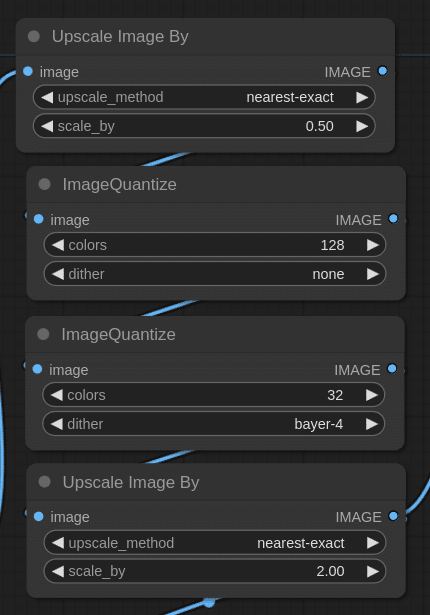Open the dither dropdown set to none

pos(215,274)
